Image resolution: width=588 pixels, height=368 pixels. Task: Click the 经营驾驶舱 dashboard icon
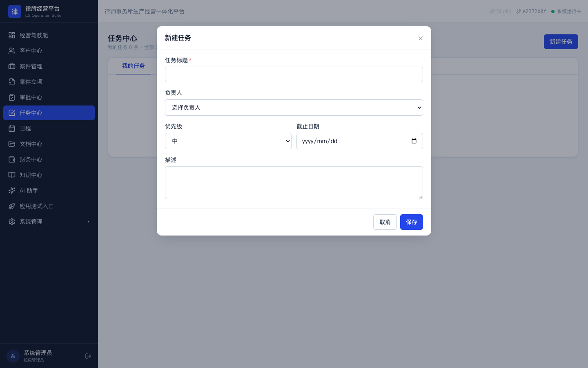[x=12, y=35]
